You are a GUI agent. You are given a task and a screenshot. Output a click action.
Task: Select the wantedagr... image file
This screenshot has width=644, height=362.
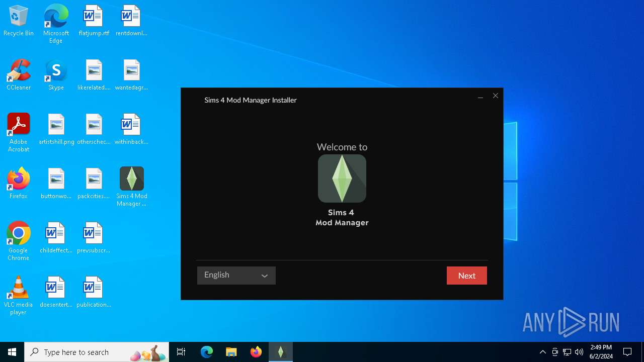131,75
